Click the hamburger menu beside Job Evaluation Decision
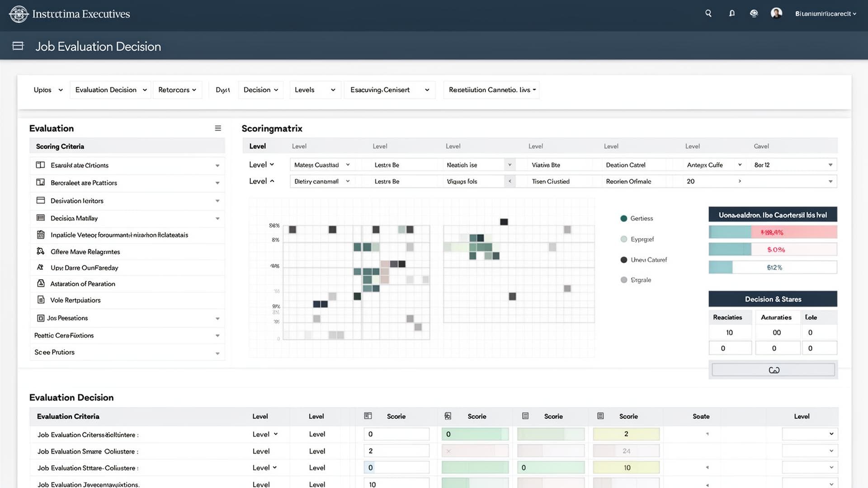 pyautogui.click(x=18, y=46)
